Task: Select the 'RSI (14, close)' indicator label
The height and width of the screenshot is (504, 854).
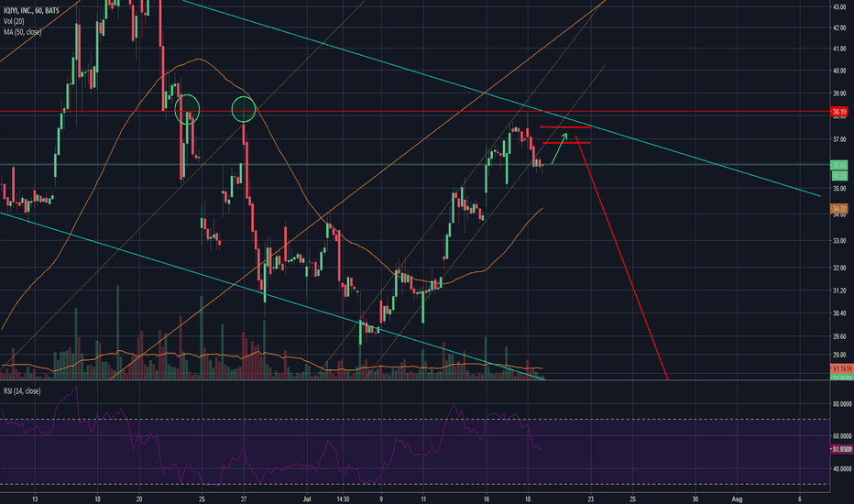Action: 22,391
